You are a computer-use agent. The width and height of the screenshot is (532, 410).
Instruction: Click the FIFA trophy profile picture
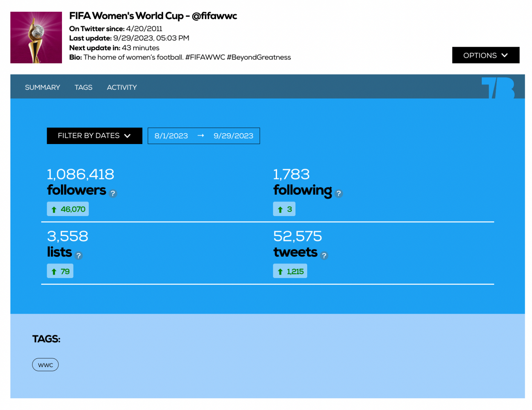pos(36,37)
